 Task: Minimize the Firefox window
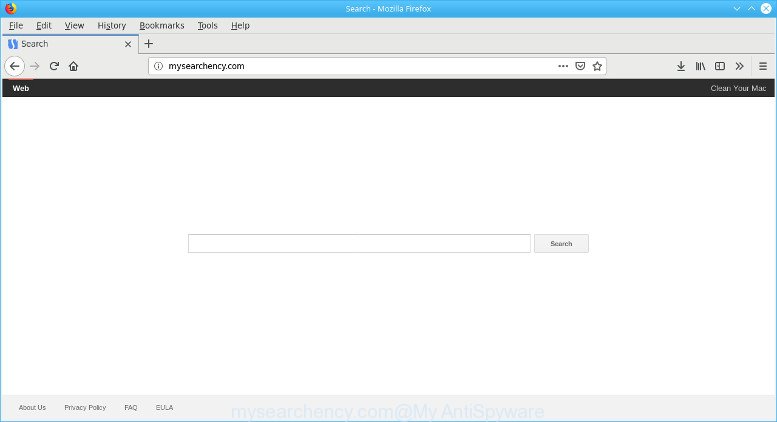(x=737, y=8)
